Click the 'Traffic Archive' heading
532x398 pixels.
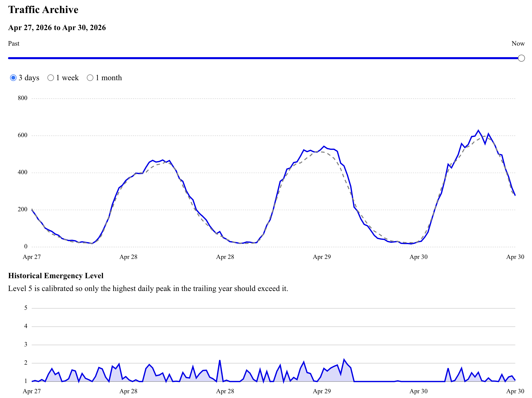(43, 10)
